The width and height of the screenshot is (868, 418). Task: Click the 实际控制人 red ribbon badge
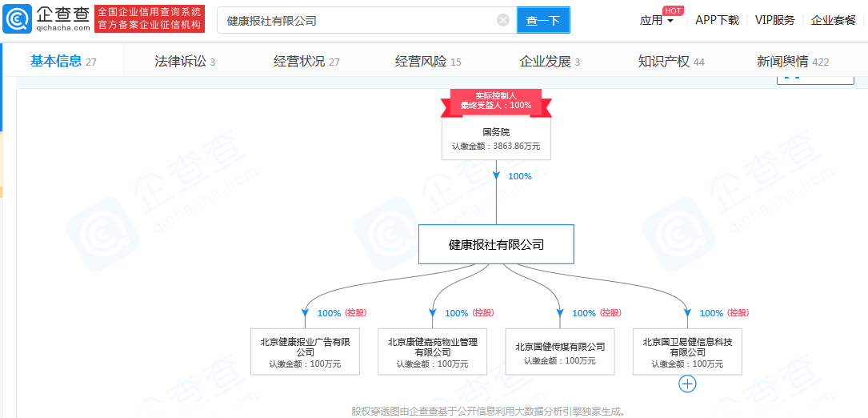[x=496, y=102]
